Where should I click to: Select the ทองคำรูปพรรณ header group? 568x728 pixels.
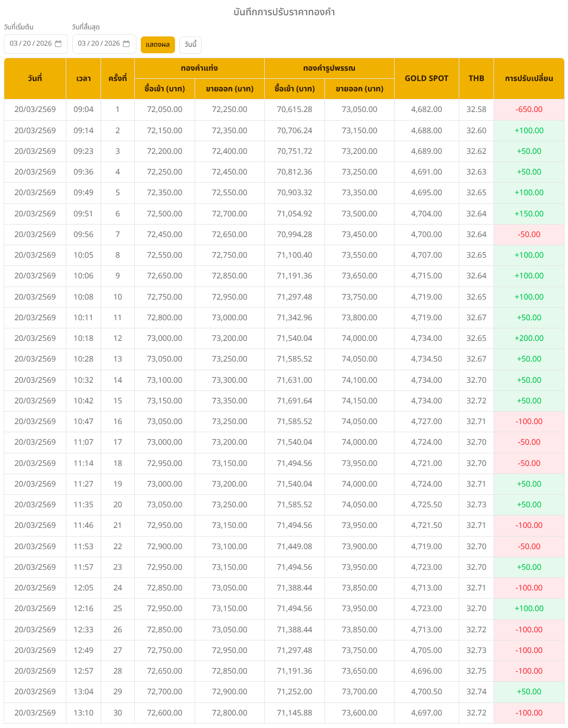tap(329, 68)
